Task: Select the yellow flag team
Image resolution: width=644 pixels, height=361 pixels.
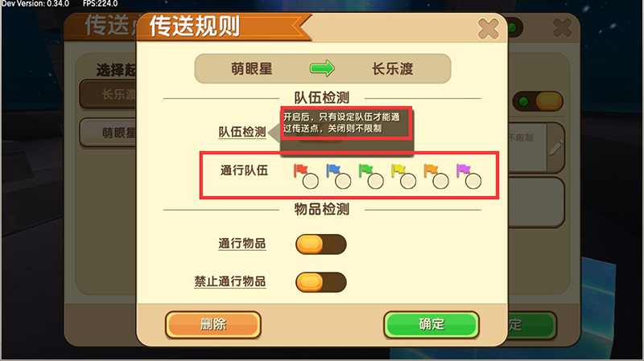Action: pos(408,181)
